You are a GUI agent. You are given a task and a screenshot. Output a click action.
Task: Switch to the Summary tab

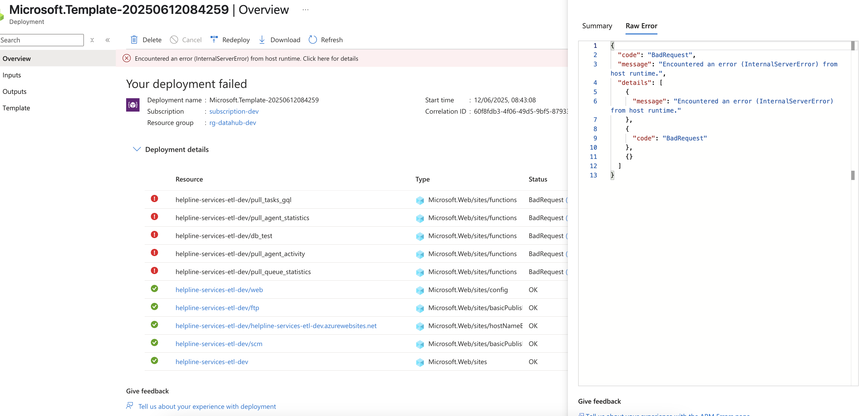click(x=597, y=26)
